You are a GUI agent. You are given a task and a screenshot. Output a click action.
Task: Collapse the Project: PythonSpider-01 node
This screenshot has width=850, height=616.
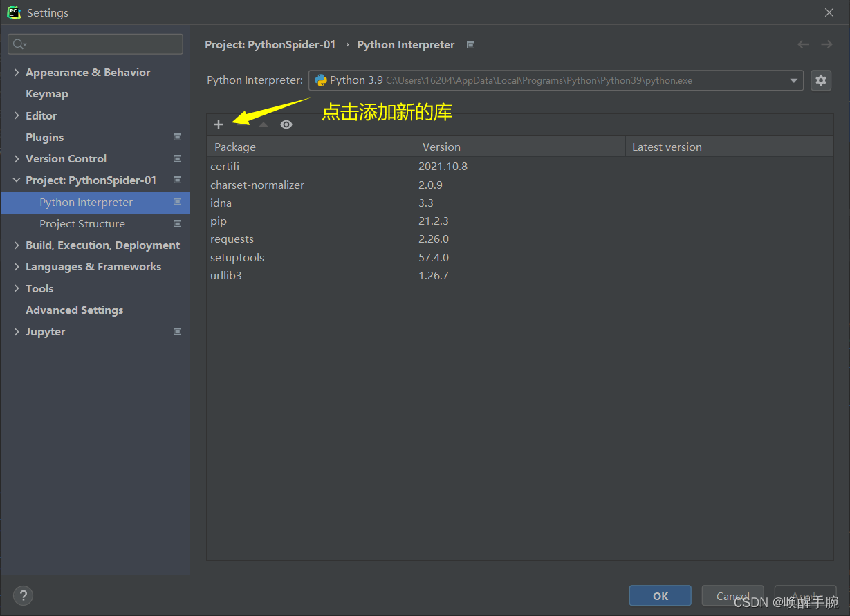(x=17, y=180)
